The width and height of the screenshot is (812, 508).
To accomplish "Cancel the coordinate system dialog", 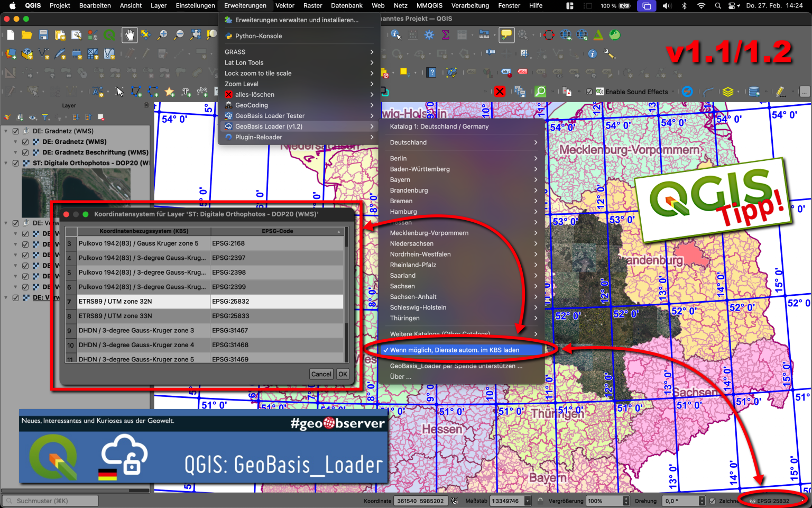I will [321, 374].
